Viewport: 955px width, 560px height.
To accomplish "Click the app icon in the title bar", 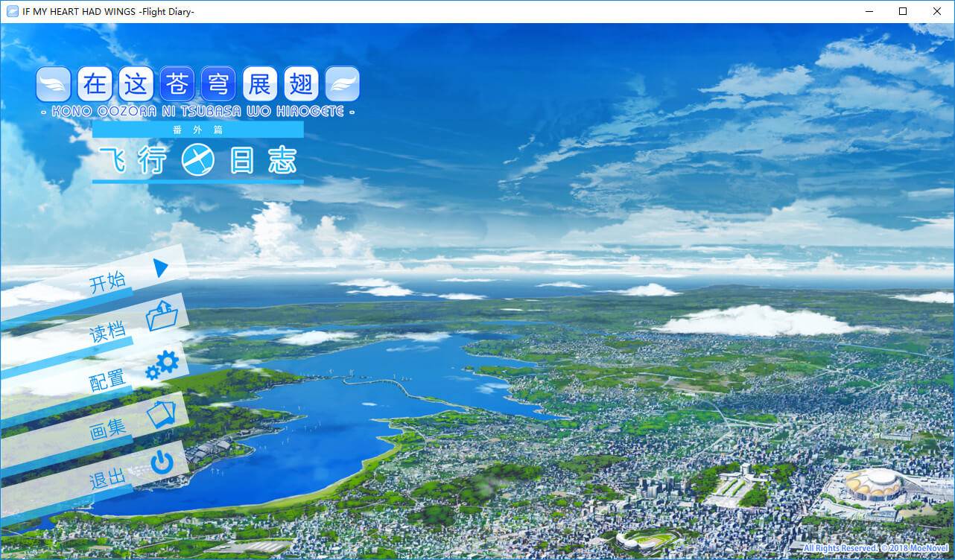I will [12, 11].
